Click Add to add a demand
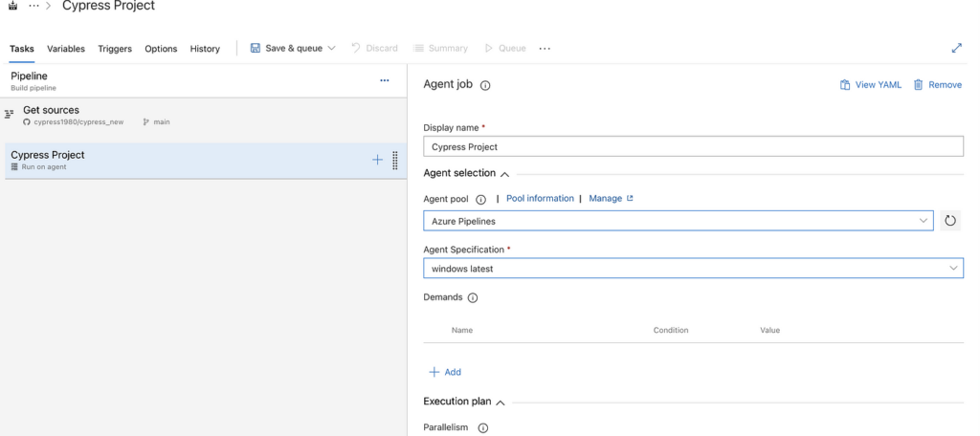 pos(445,372)
